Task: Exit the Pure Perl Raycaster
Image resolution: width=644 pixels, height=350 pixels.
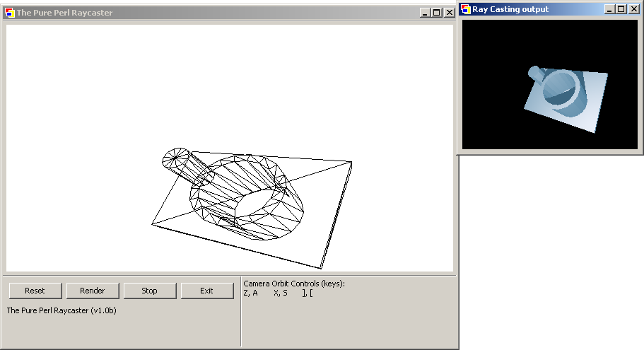Action: tap(207, 291)
